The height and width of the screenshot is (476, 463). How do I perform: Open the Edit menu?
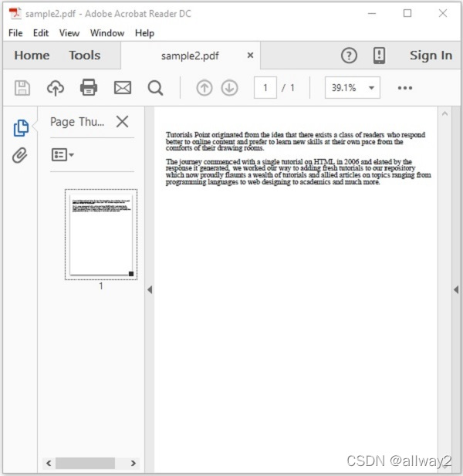(41, 32)
